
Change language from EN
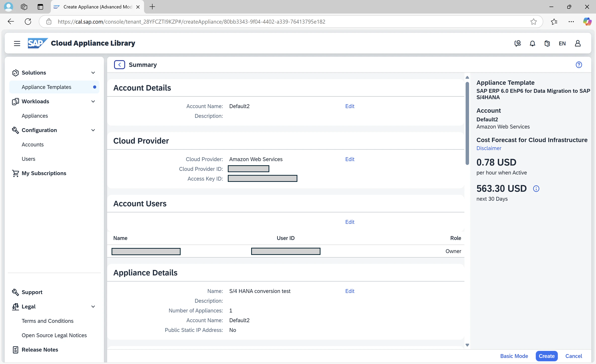562,43
